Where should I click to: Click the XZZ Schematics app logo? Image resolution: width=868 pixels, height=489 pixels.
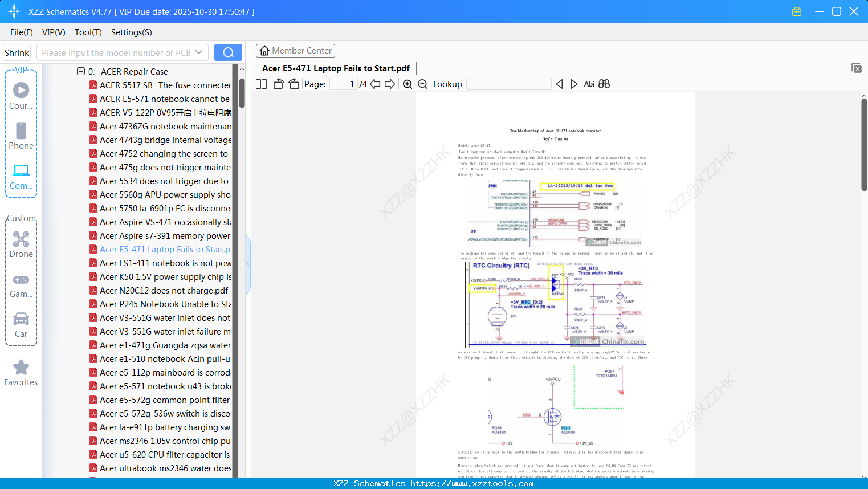[14, 11]
